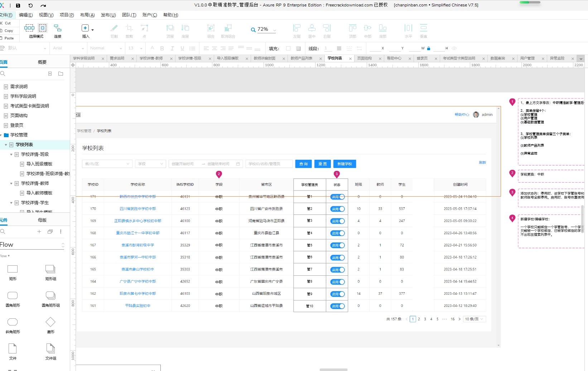Go to page 2 in pagination
Viewport: 588px width, 371px height.
coord(419,319)
